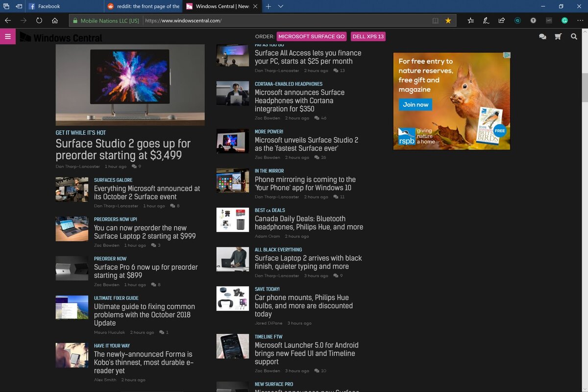588x392 pixels.
Task: Open Canada Daily Deals article
Action: click(309, 223)
